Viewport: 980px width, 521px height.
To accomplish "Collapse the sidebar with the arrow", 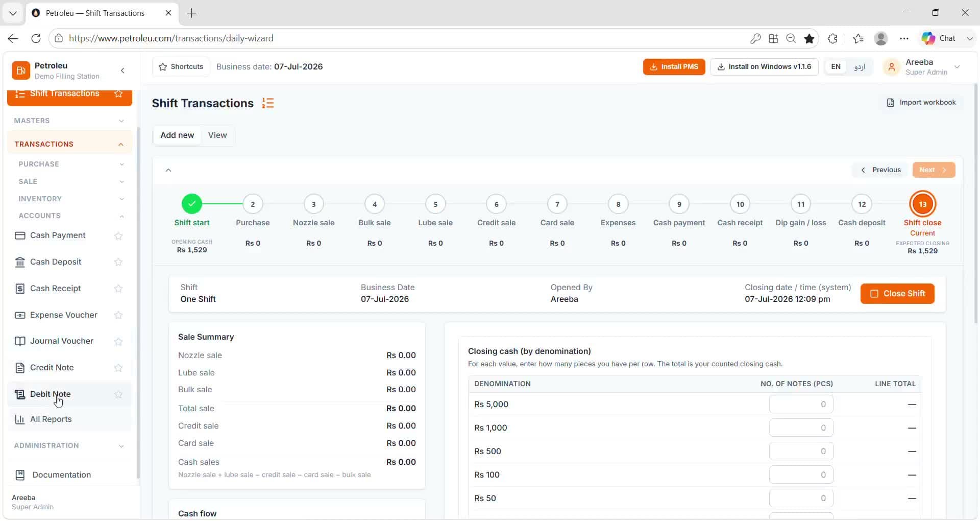I will 122,70.
